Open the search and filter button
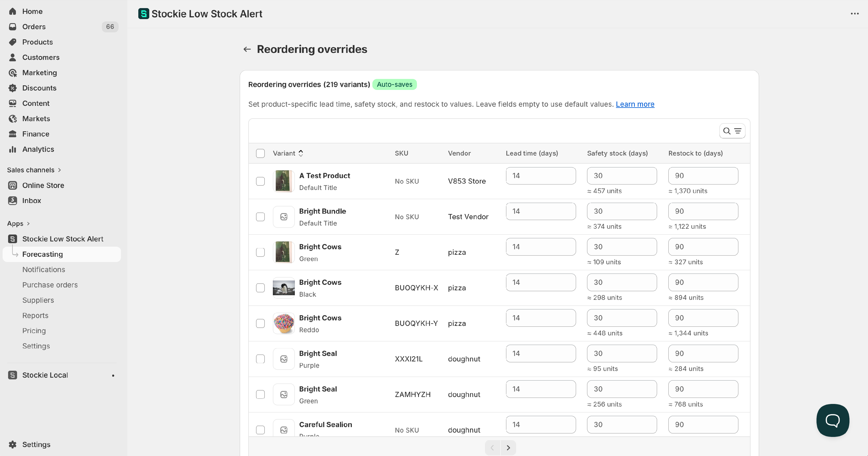This screenshot has width=868, height=456. click(732, 131)
